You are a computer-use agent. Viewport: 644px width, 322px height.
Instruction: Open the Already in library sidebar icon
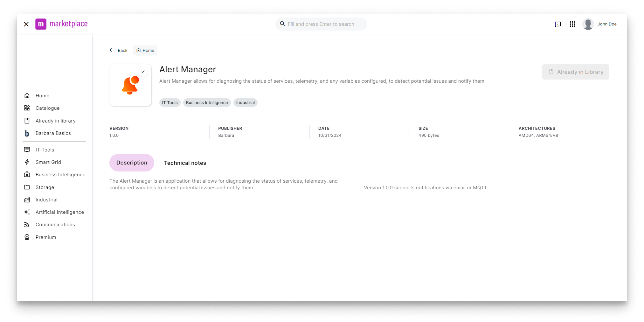tap(27, 121)
